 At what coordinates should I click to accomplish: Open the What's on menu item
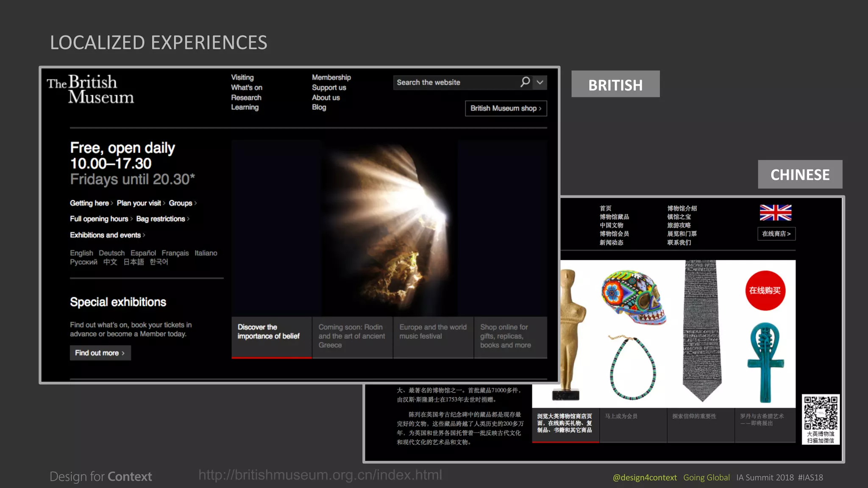coord(247,87)
